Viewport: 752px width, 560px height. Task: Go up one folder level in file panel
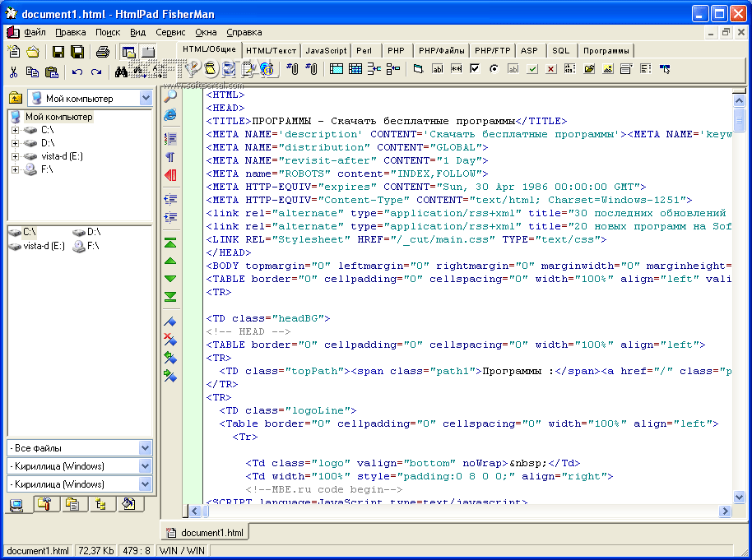pos(16,99)
